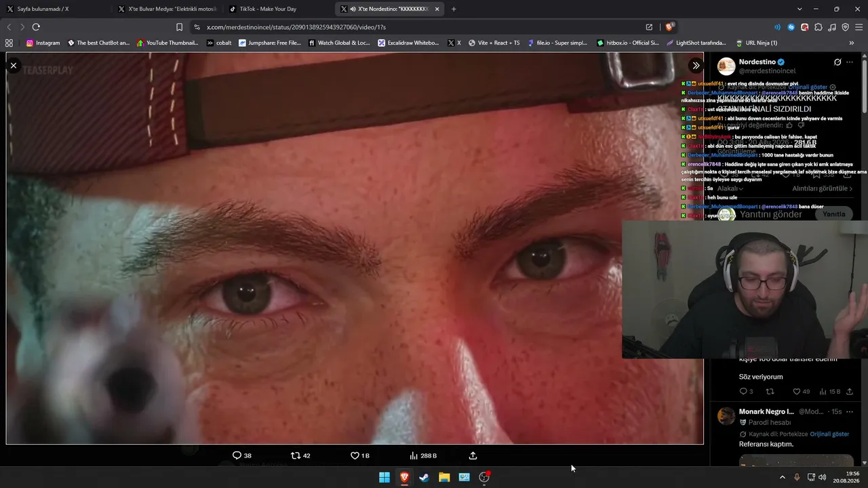Open more options on Nordestino's post
The image size is (868, 488).
[x=850, y=62]
